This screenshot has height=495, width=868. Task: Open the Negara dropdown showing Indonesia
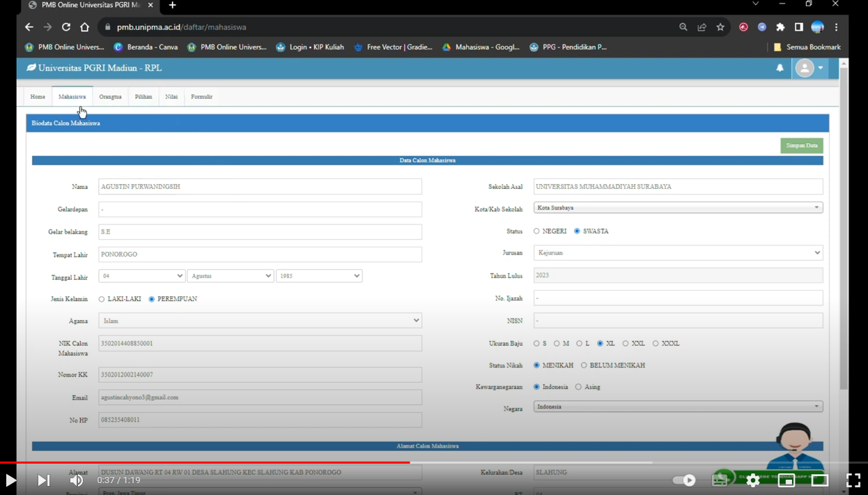pyautogui.click(x=679, y=406)
